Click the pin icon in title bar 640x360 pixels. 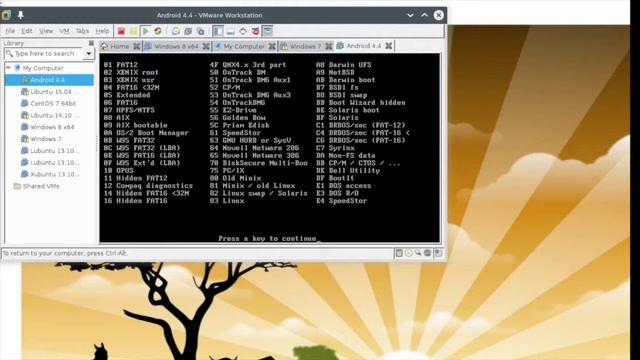tap(20, 15)
